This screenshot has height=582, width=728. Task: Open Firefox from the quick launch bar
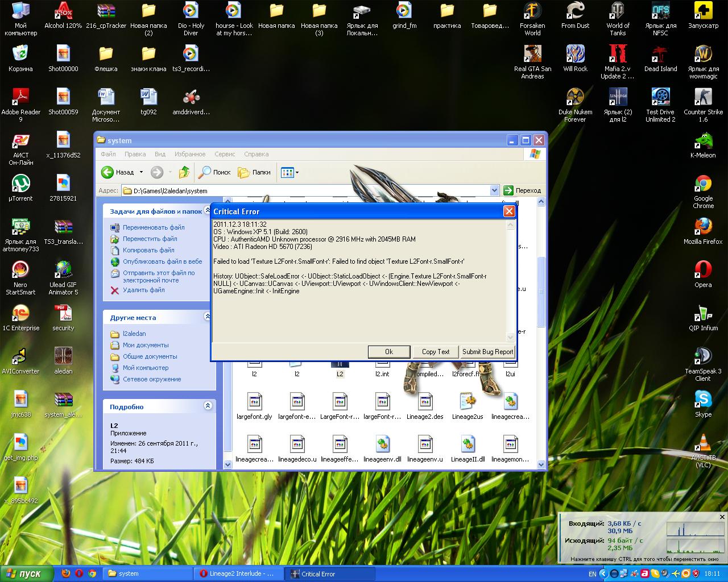pyautogui.click(x=66, y=573)
